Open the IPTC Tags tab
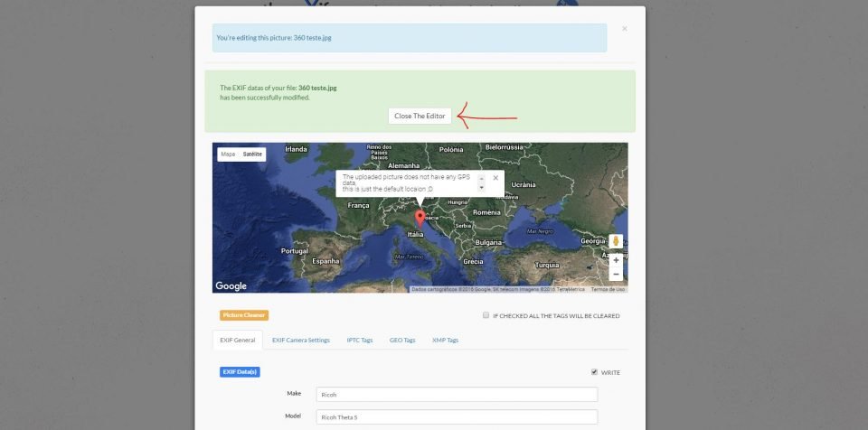868x430 pixels. (x=359, y=341)
